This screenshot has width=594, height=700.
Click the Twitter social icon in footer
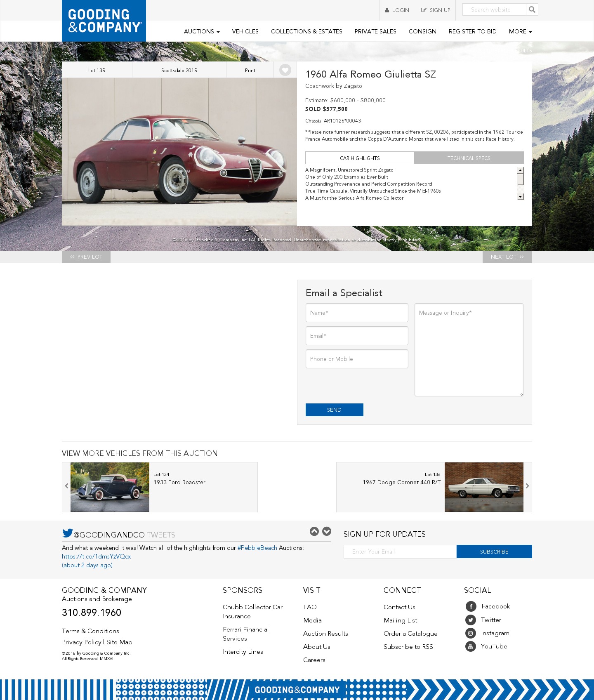click(471, 620)
